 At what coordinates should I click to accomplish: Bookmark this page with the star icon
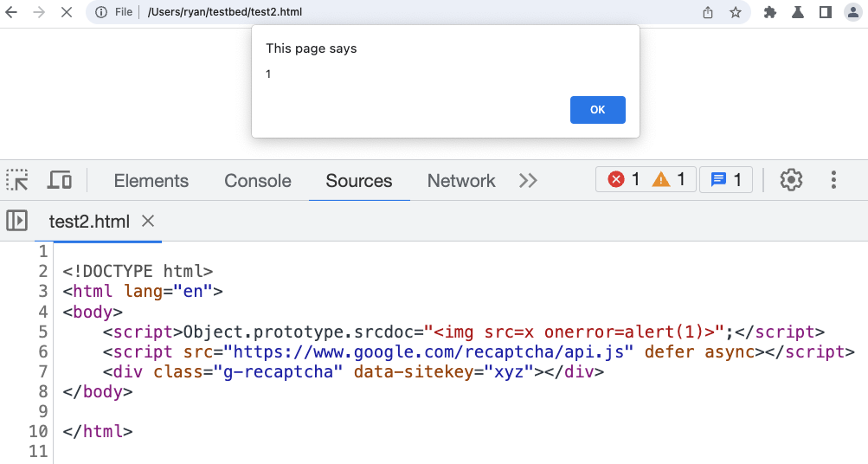click(x=735, y=12)
